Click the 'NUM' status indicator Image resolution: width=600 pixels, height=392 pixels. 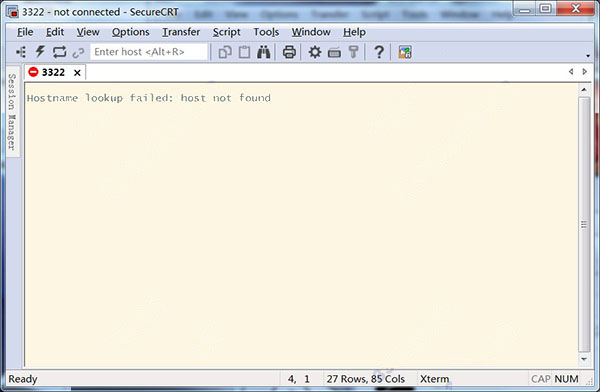[x=566, y=379]
